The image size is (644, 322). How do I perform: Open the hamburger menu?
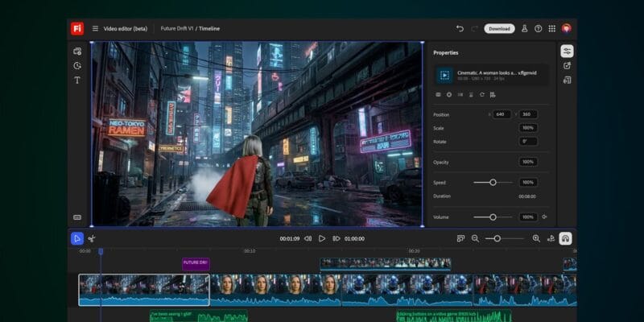click(95, 29)
